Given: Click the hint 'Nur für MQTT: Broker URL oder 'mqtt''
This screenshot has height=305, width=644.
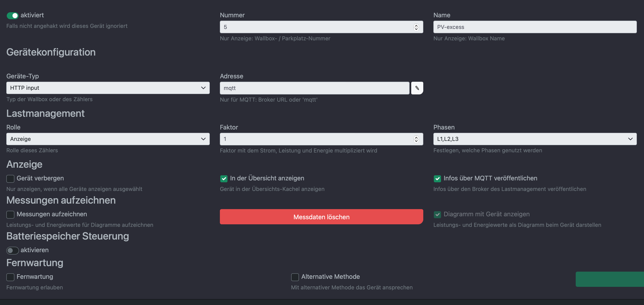Looking at the screenshot, I should (x=269, y=100).
